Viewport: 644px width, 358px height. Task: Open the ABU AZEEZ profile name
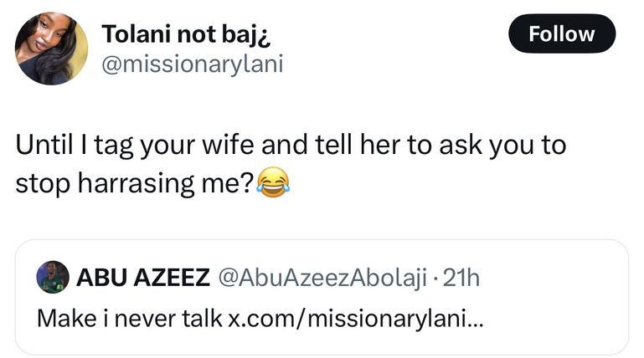pyautogui.click(x=143, y=279)
